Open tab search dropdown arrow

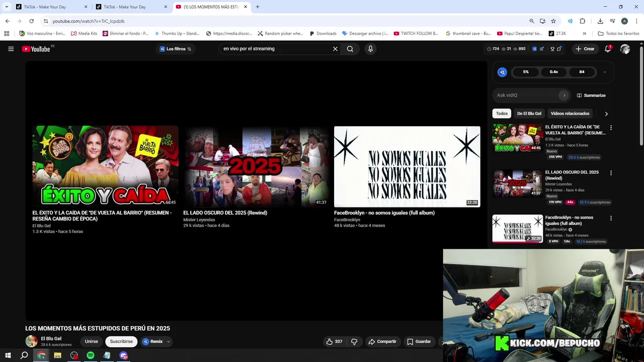(7, 7)
